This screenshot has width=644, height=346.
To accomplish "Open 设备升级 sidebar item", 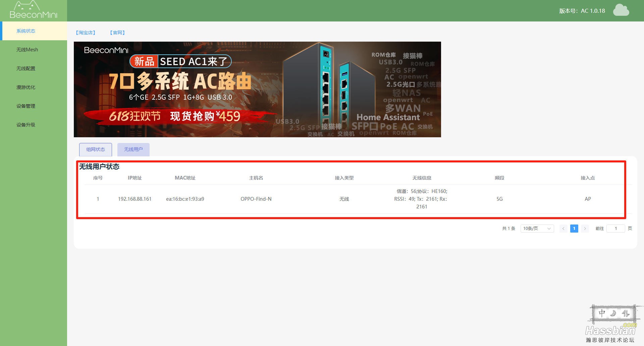I will (x=34, y=125).
